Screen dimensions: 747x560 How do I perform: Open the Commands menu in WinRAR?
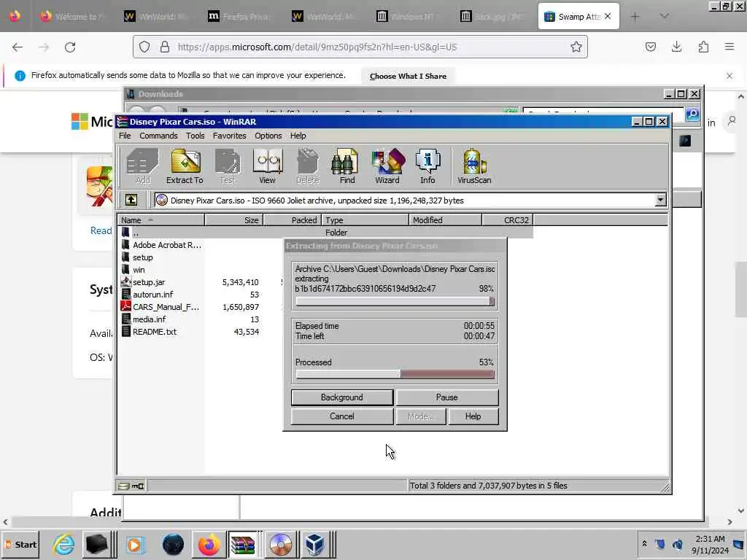(x=158, y=136)
